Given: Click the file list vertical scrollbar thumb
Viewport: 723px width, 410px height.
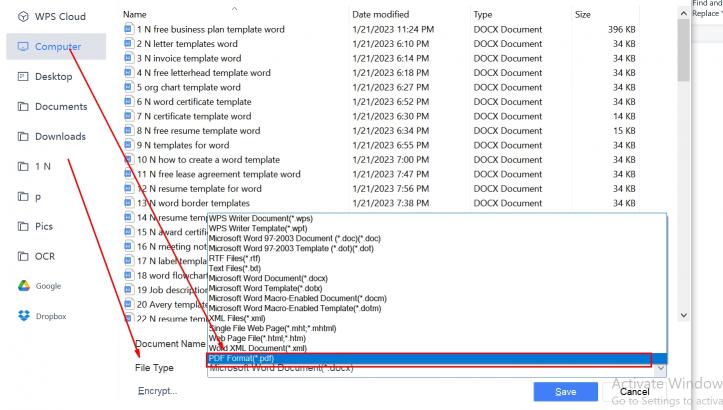Looking at the screenshot, I should 684,50.
